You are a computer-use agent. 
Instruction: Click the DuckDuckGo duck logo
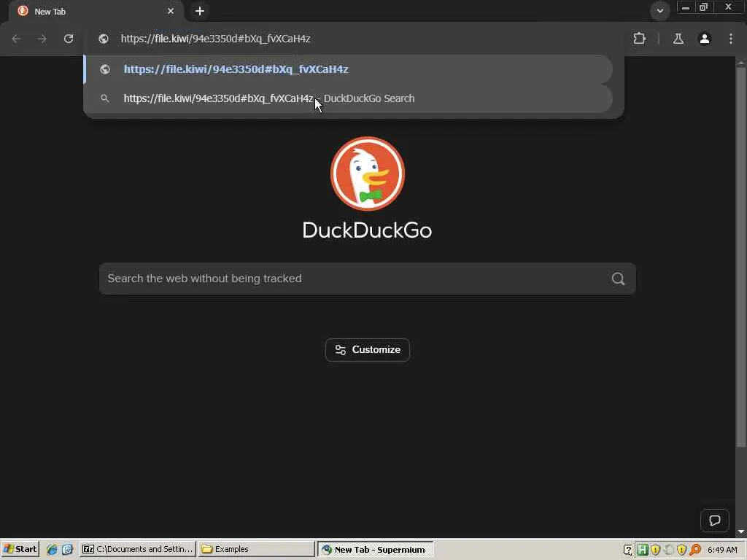(368, 174)
